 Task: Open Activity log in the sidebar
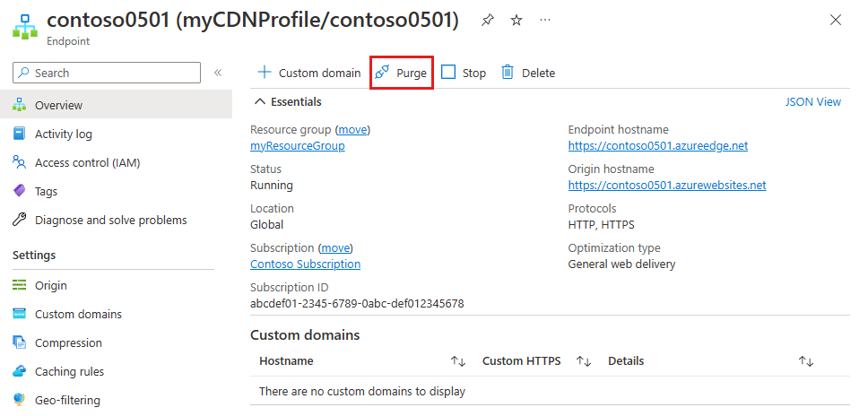(63, 134)
